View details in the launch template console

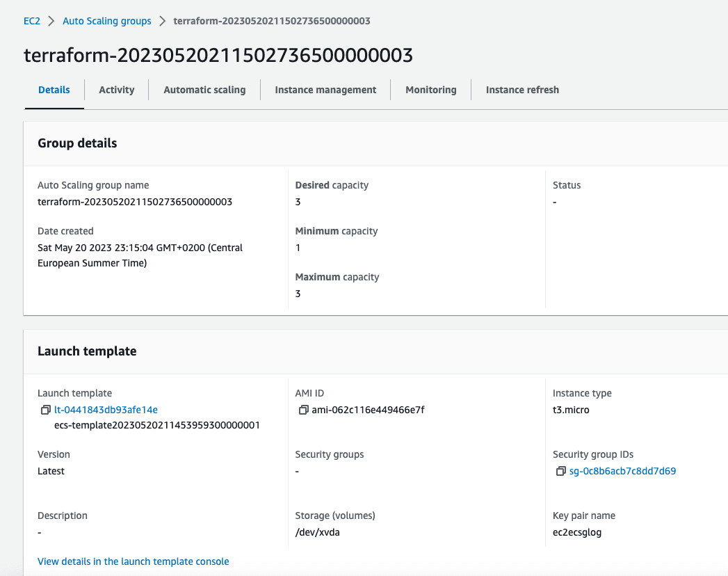pyautogui.click(x=133, y=561)
